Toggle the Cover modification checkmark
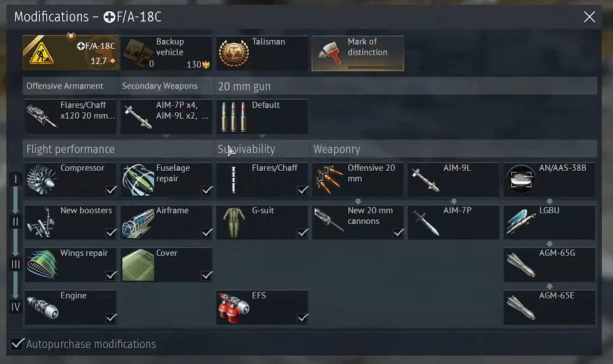 [x=207, y=275]
